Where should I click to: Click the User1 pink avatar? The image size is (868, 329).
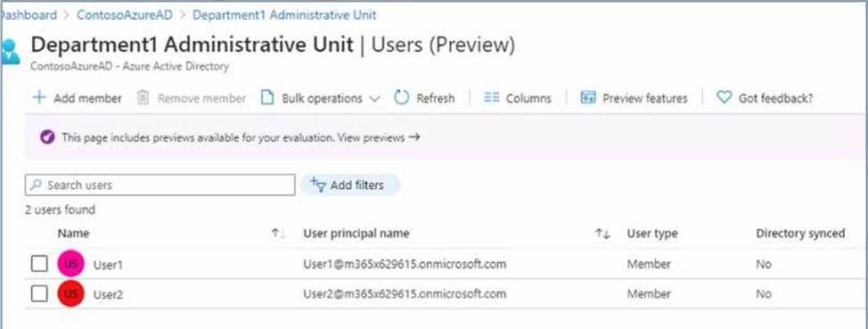point(71,264)
